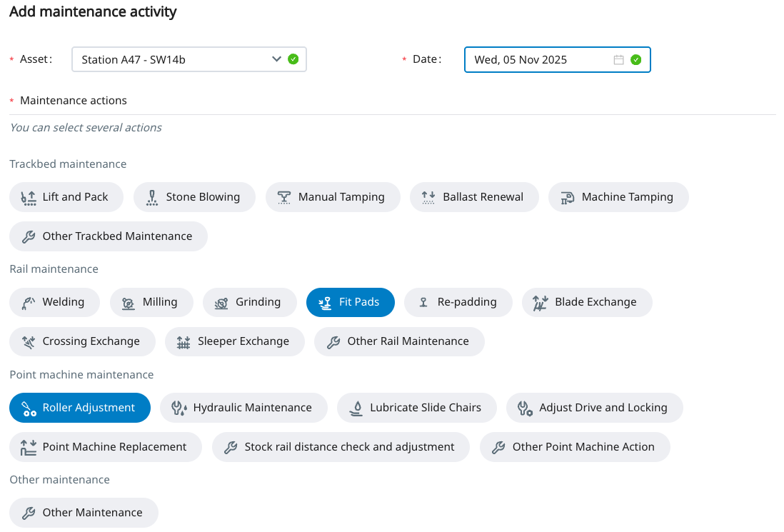Deselect the Fit Pads action

350,302
